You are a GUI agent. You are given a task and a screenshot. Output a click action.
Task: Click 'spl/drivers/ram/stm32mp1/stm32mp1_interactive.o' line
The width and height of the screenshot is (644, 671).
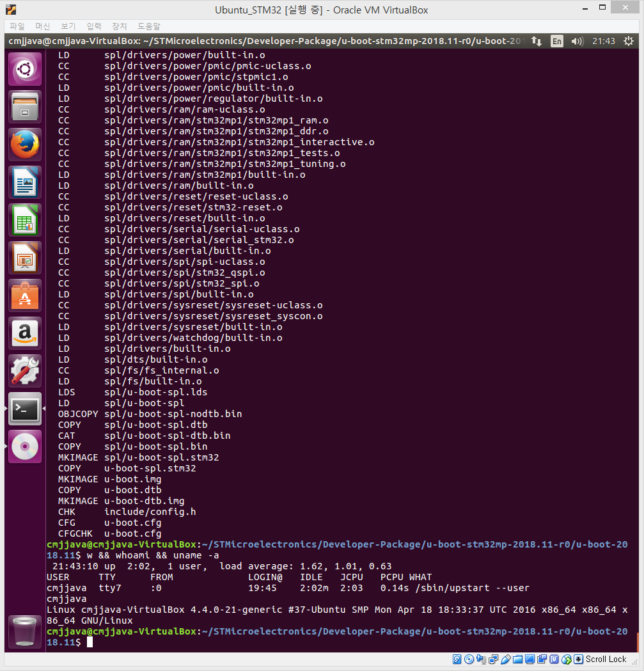(x=239, y=142)
